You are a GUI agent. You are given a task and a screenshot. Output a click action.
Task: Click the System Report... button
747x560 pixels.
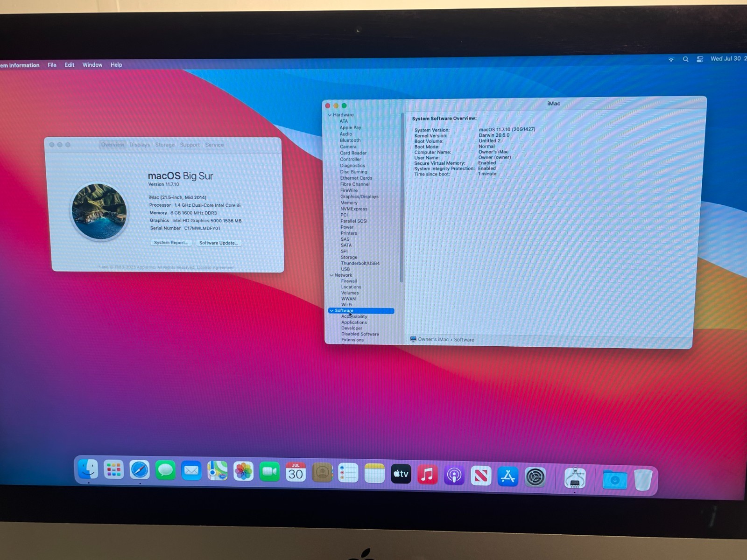[x=171, y=243]
